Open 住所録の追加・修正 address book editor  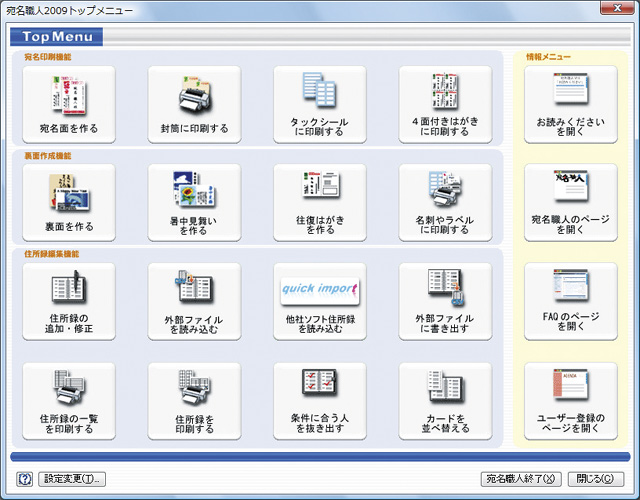pyautogui.click(x=69, y=301)
